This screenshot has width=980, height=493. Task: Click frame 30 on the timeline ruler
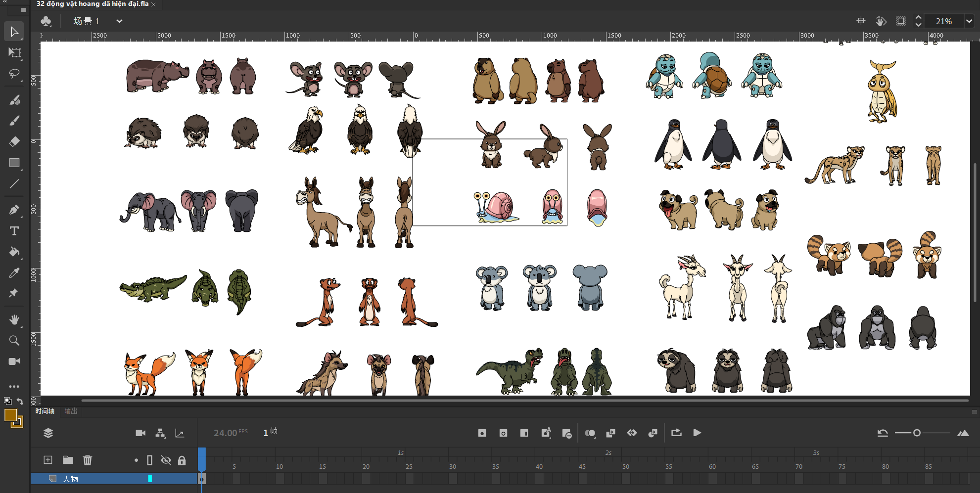pyautogui.click(x=452, y=466)
